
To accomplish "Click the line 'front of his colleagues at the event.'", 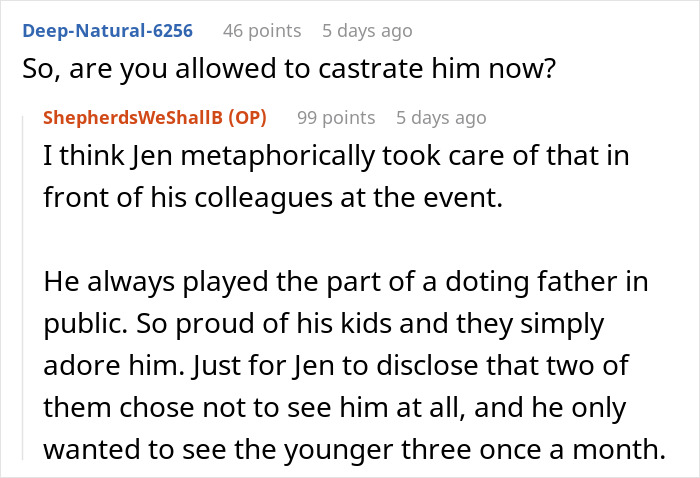I will [273, 197].
